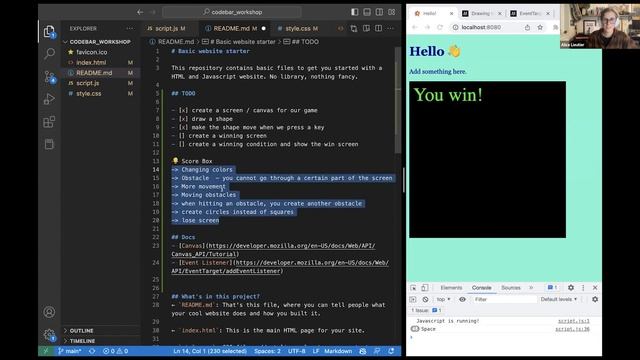Click the '## TODO' breadcrumb
Image resolution: width=640 pixels, height=360 pixels.
point(301,42)
